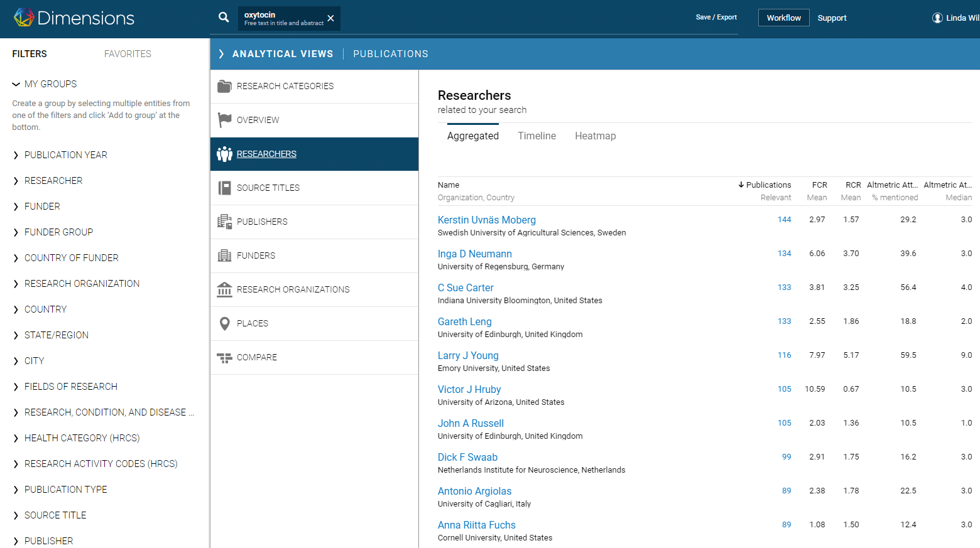This screenshot has width=980, height=548.
Task: Open Research Categories folder icon
Action: pos(224,86)
